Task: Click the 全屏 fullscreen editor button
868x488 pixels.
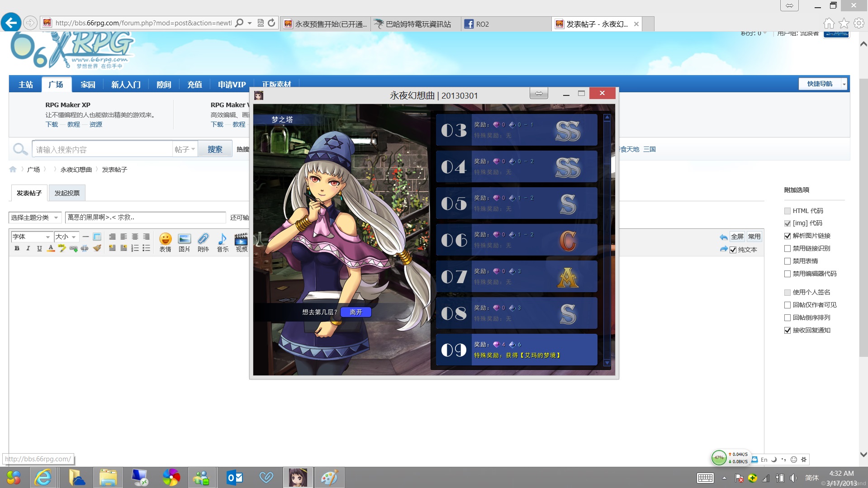Action: (737, 237)
